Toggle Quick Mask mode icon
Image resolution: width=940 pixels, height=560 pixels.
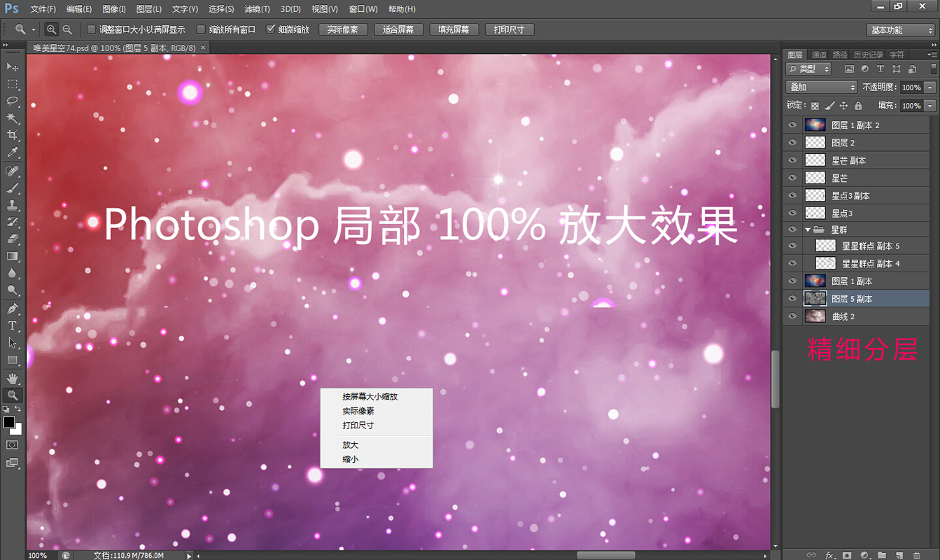13,444
